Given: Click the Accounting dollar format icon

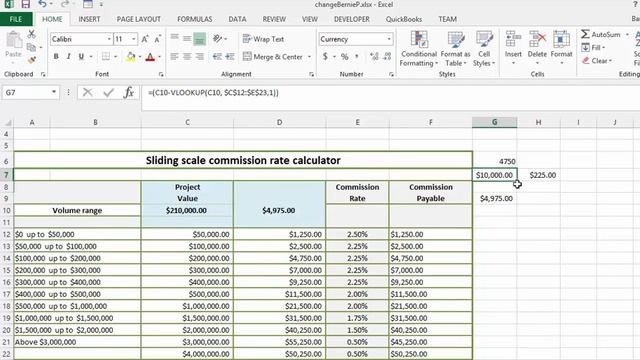Looking at the screenshot, I should [x=325, y=57].
